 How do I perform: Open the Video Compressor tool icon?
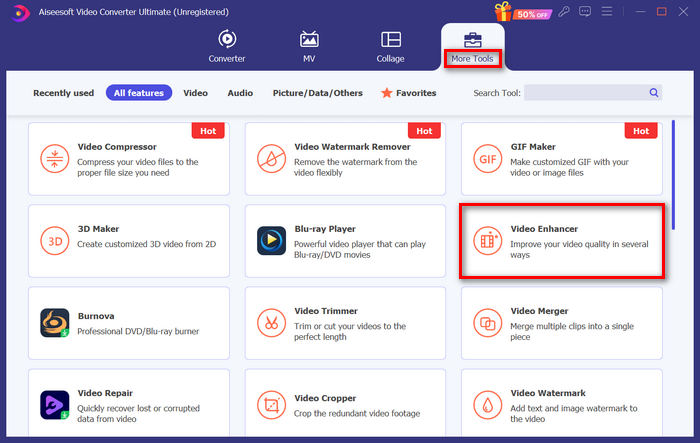click(54, 159)
